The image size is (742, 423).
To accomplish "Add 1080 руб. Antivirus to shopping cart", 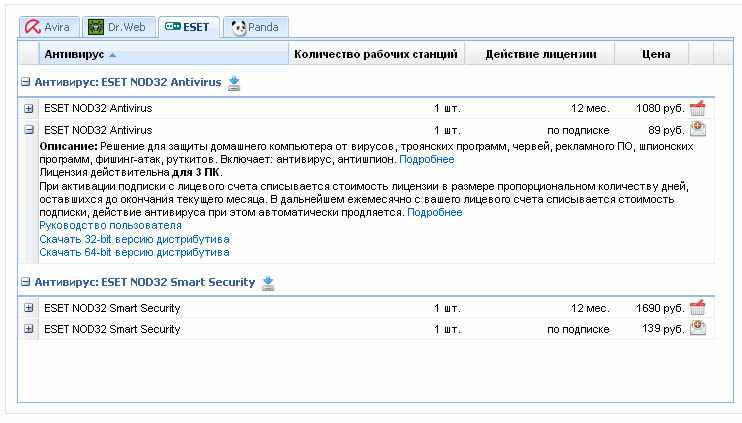I will [x=698, y=108].
